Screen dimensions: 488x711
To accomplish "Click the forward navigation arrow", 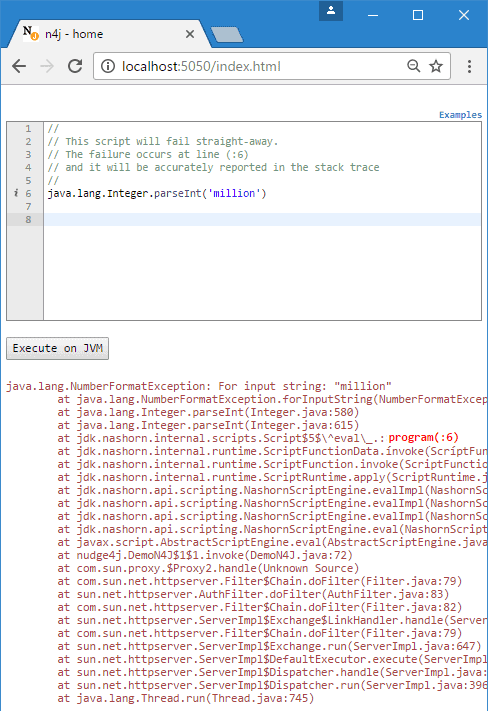I will [x=47, y=66].
